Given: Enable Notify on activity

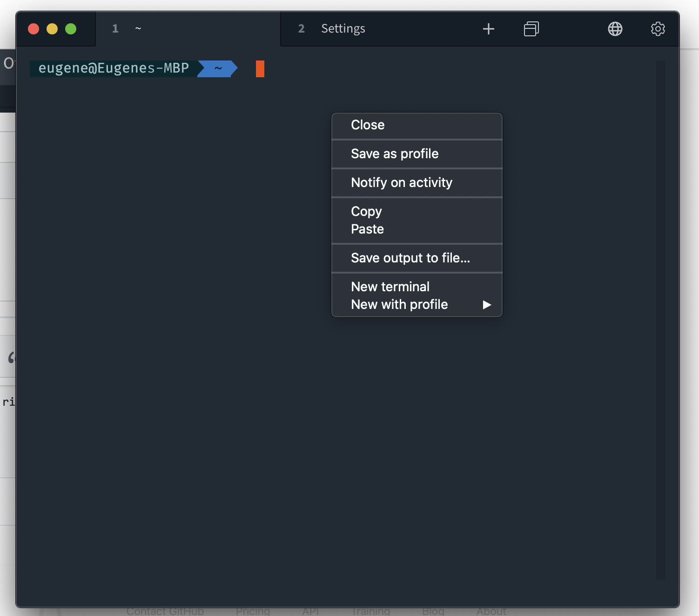Looking at the screenshot, I should (x=417, y=183).
